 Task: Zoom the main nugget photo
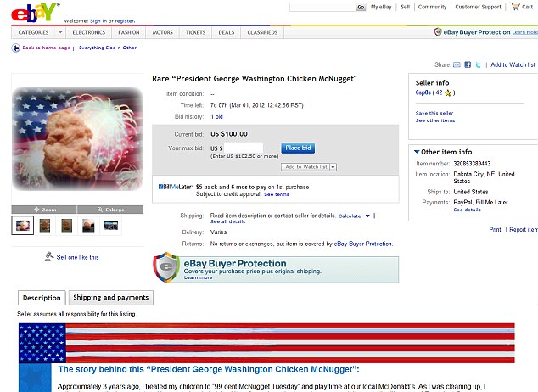pyautogui.click(x=44, y=210)
